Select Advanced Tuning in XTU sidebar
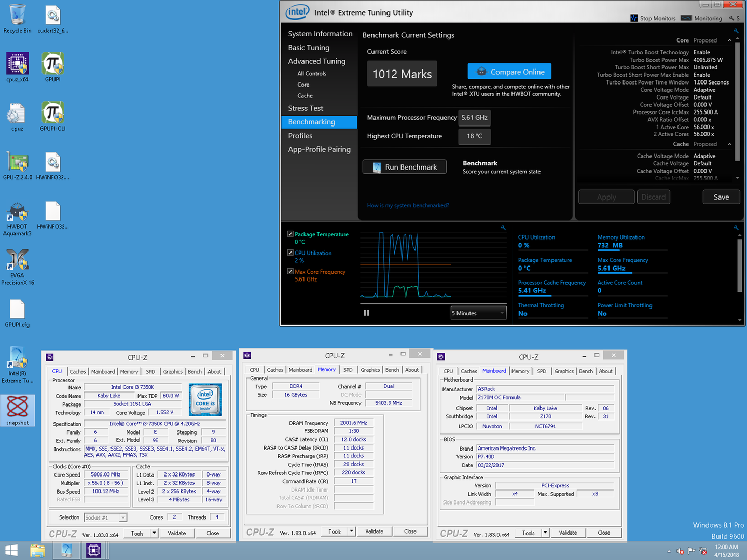The image size is (747, 560). click(x=316, y=61)
